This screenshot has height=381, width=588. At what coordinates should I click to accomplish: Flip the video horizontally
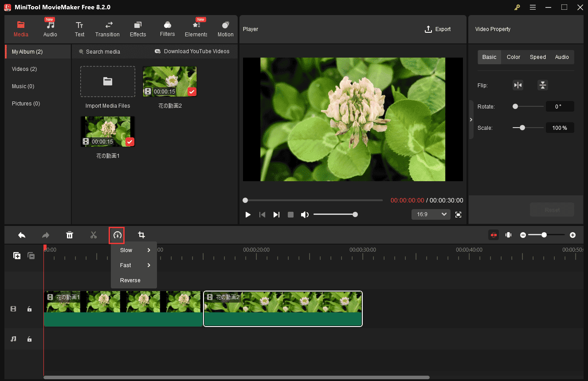coord(518,85)
